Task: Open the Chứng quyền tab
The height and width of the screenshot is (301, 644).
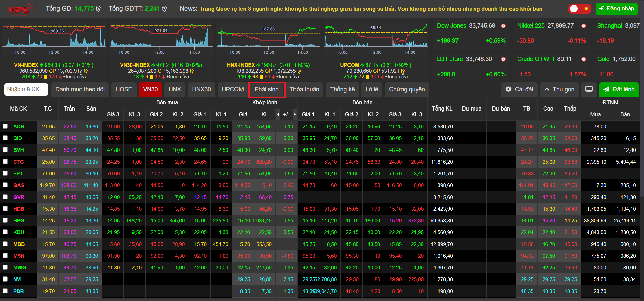Action: coord(407,89)
